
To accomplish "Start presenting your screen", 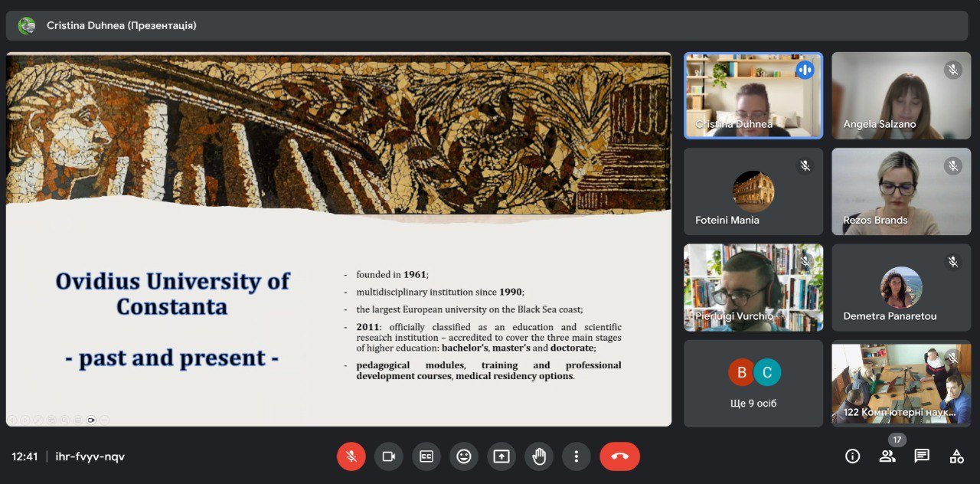I will click(501, 456).
